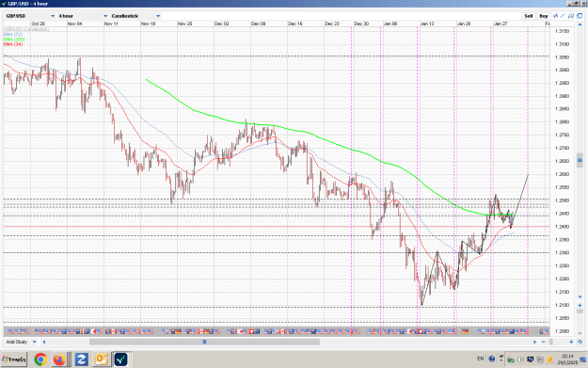
Task: Click the network monitor tray icon
Action: [x=531, y=360]
